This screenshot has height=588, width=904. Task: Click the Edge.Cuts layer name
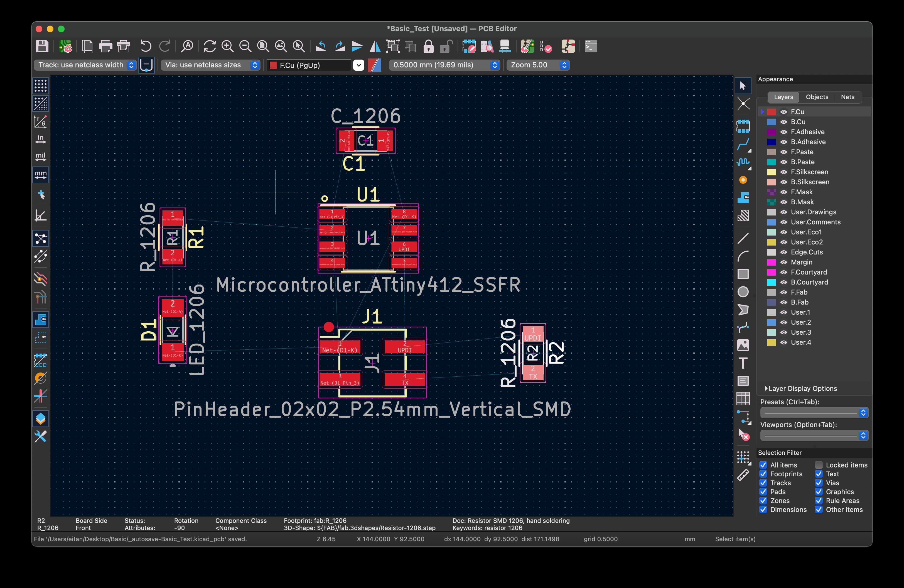coord(806,252)
